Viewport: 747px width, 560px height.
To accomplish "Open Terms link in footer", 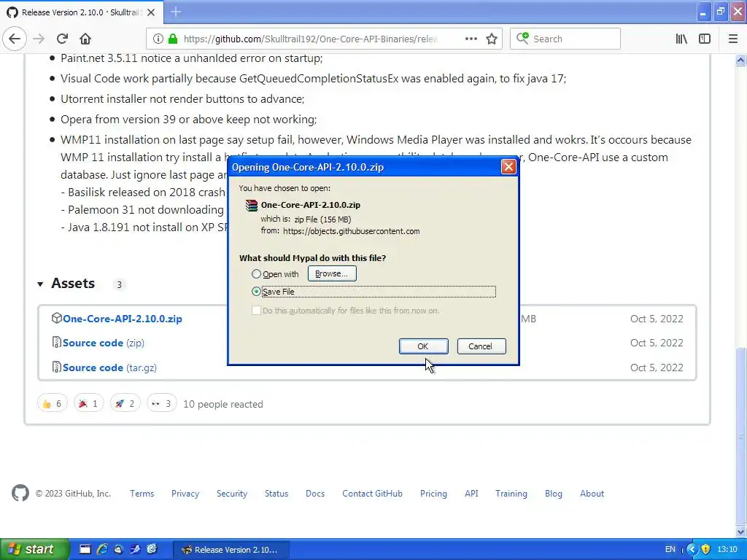I will click(142, 494).
